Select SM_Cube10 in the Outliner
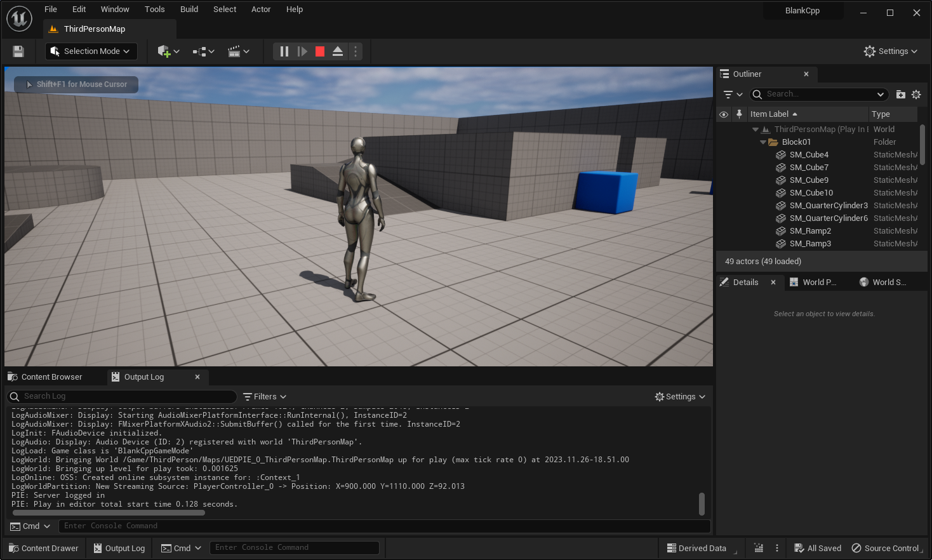This screenshot has width=932, height=560. [818, 193]
